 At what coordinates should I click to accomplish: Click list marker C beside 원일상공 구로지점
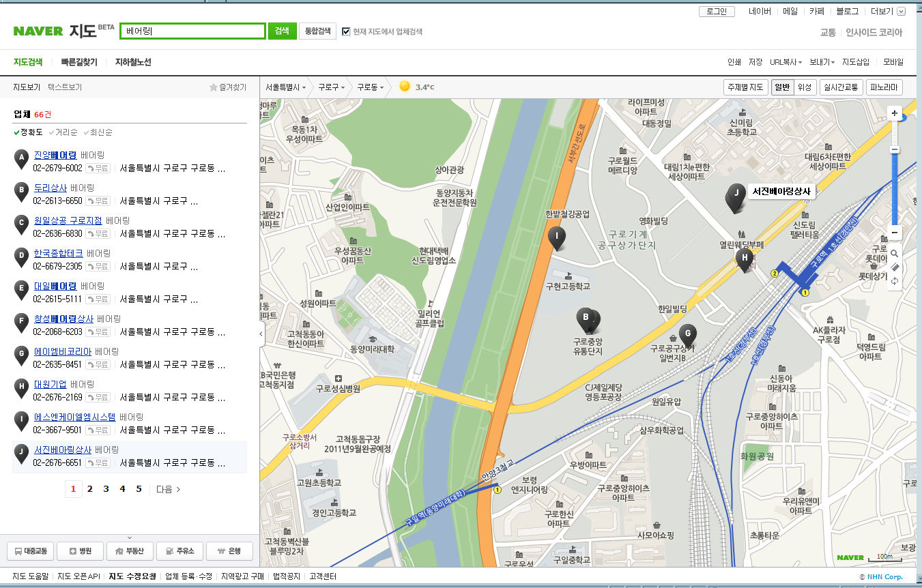(x=22, y=225)
